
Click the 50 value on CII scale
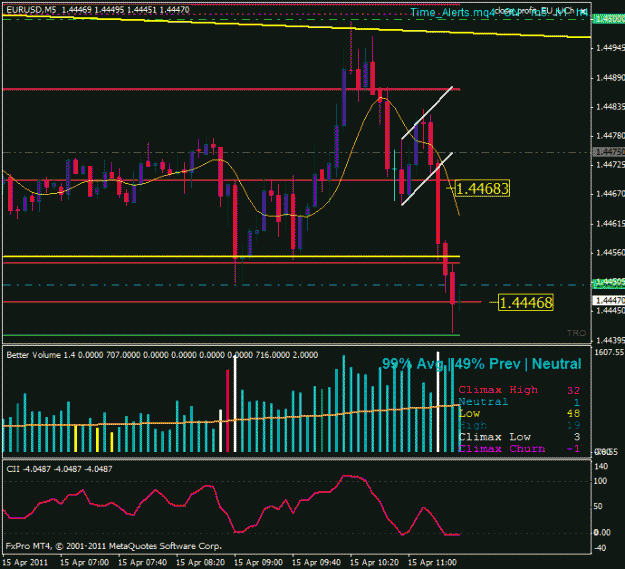tap(598, 506)
